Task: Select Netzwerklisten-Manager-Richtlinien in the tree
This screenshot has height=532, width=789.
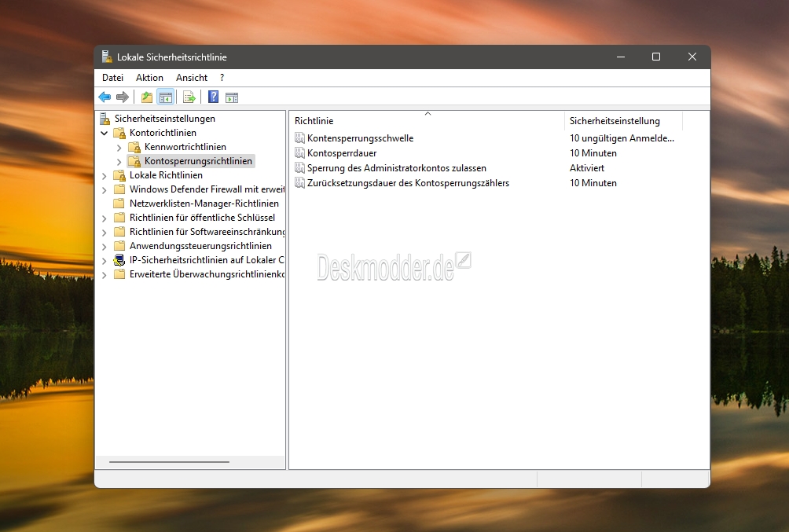Action: (x=204, y=204)
